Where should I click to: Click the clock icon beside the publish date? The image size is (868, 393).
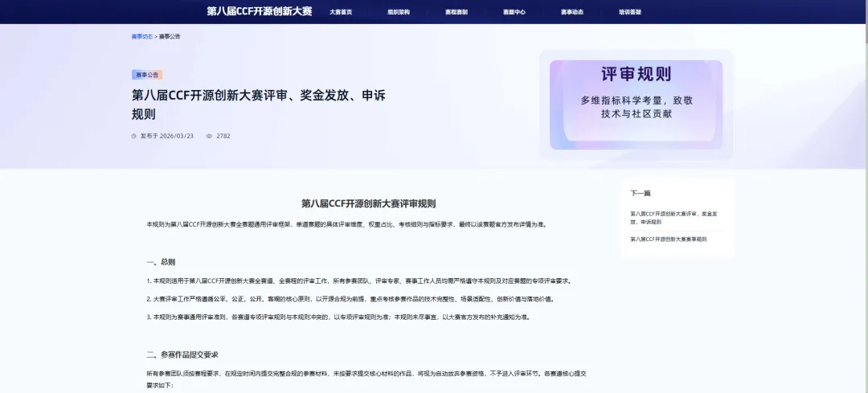(x=134, y=136)
